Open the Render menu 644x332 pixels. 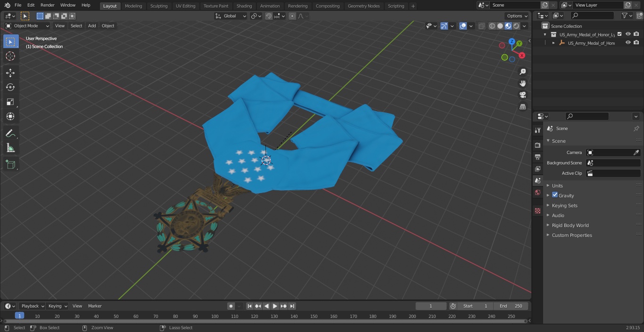point(47,5)
